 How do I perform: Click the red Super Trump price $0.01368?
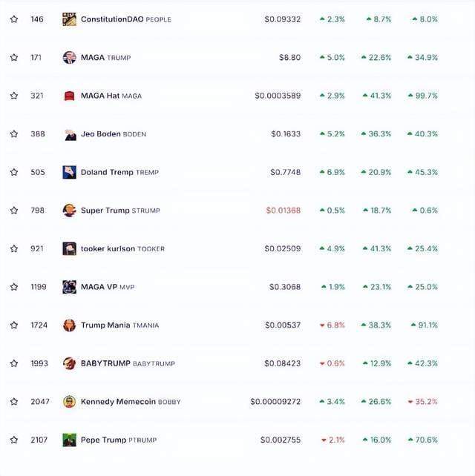coord(284,211)
